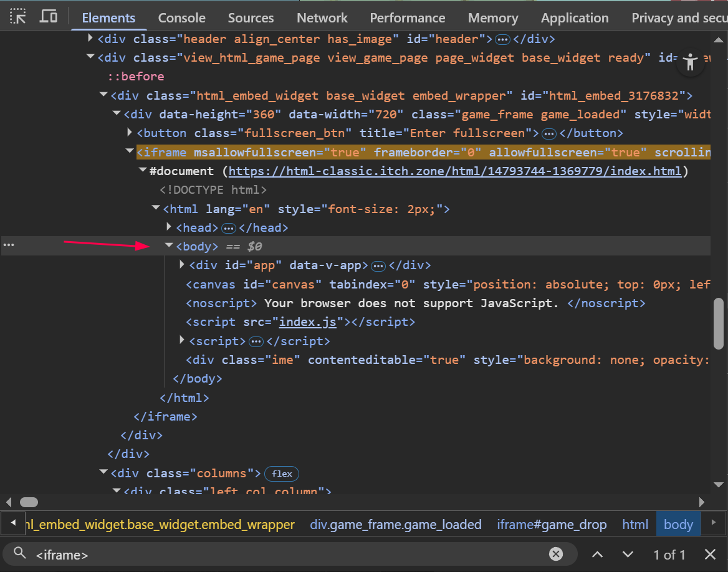Expand the div id="app" node
728x572 pixels.
[182, 265]
